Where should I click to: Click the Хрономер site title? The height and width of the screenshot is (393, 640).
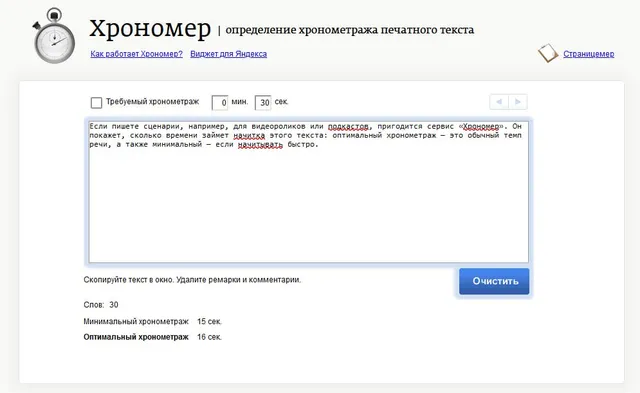pyautogui.click(x=150, y=29)
